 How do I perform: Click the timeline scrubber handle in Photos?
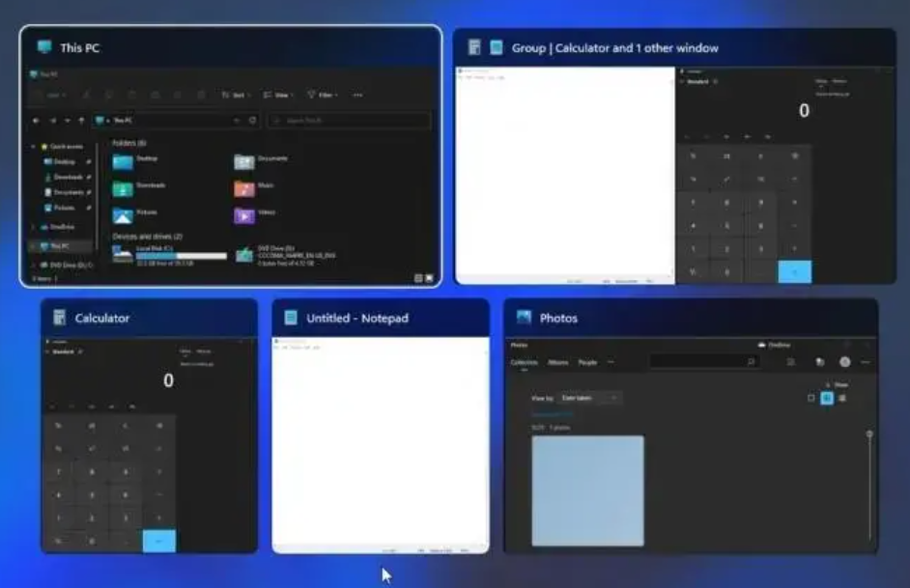869,434
